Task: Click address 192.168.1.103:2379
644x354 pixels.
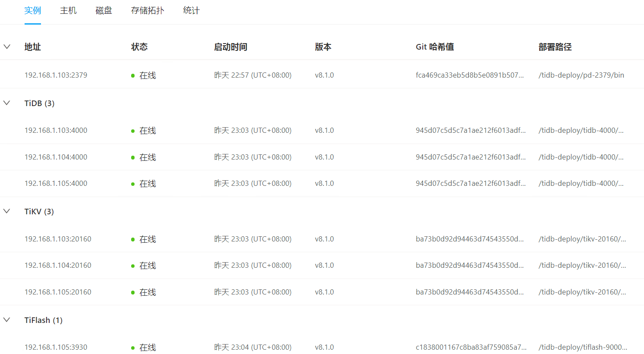Action: (56, 75)
